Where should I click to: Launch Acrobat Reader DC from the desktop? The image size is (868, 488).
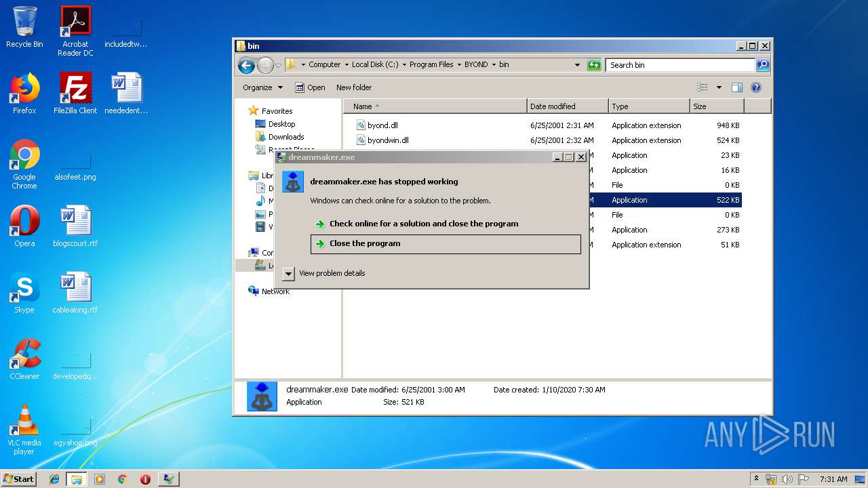coord(75,31)
